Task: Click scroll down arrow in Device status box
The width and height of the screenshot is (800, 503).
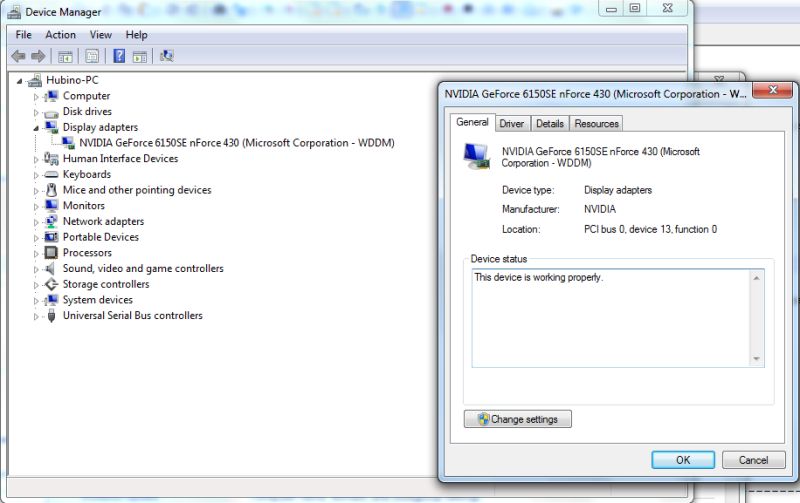Action: click(756, 359)
